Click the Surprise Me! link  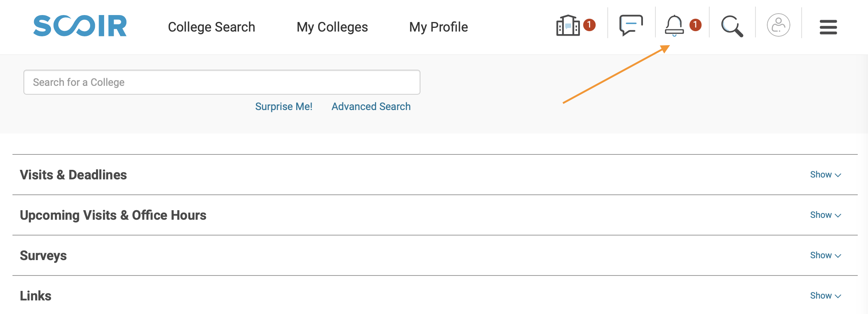click(x=284, y=106)
